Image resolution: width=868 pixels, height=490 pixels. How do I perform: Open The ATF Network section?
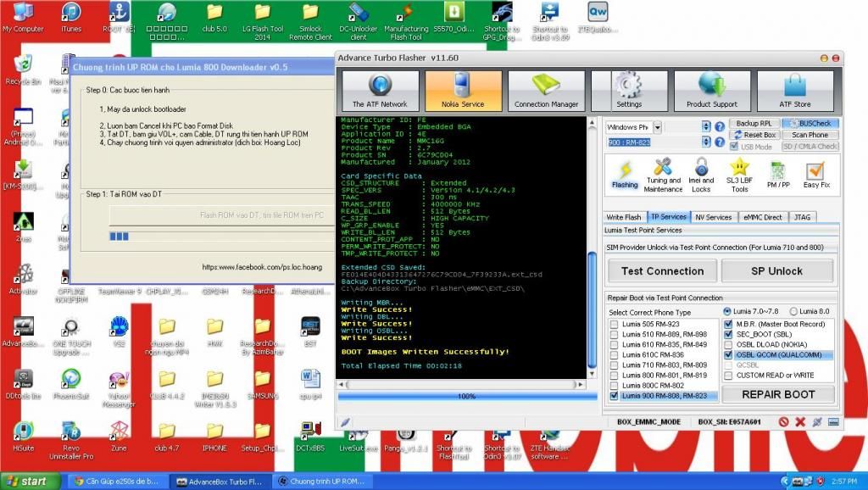381,91
